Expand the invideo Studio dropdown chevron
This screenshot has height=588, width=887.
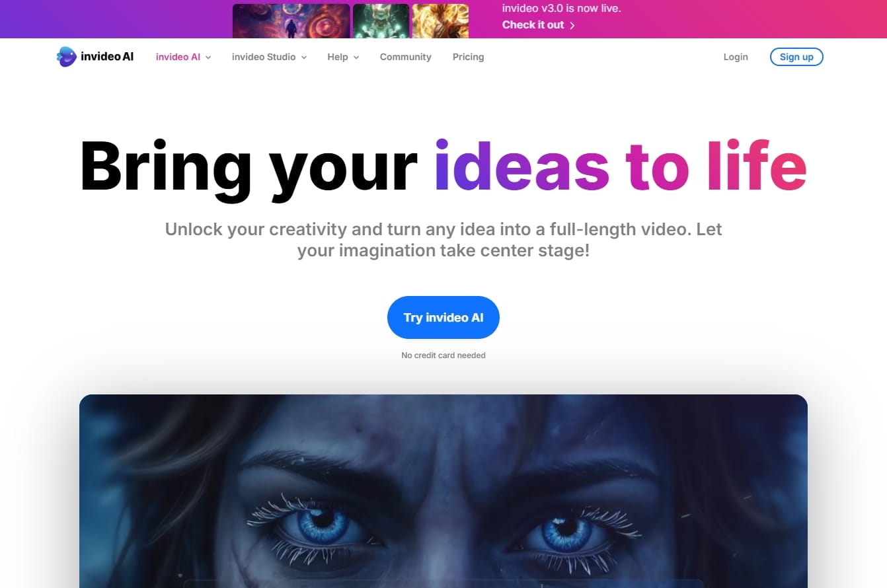click(304, 57)
